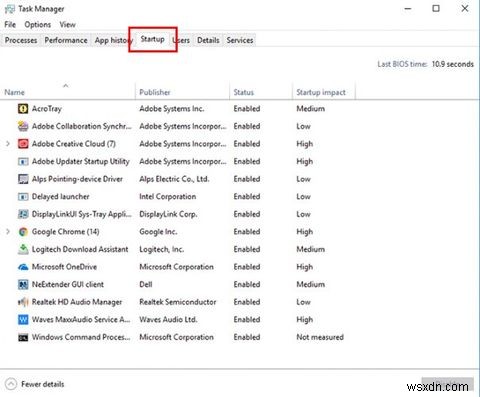
Task: Click the NeExtender GUI client icon
Action: click(23, 284)
